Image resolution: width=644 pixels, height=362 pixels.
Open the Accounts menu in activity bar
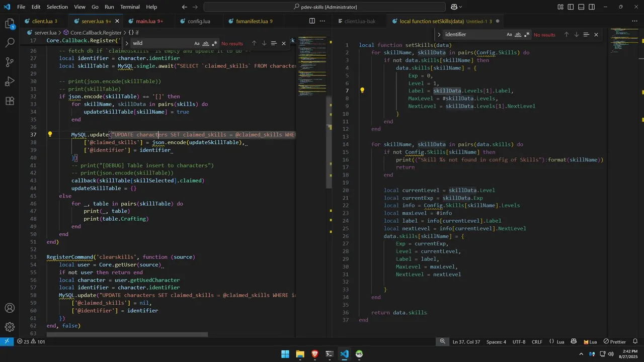(10, 308)
